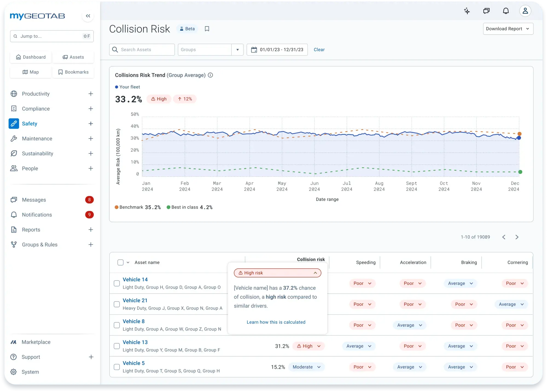547x392 pixels.
Task: Expand the Speeding rating dropdown for Vehicle 13
Action: point(358,346)
